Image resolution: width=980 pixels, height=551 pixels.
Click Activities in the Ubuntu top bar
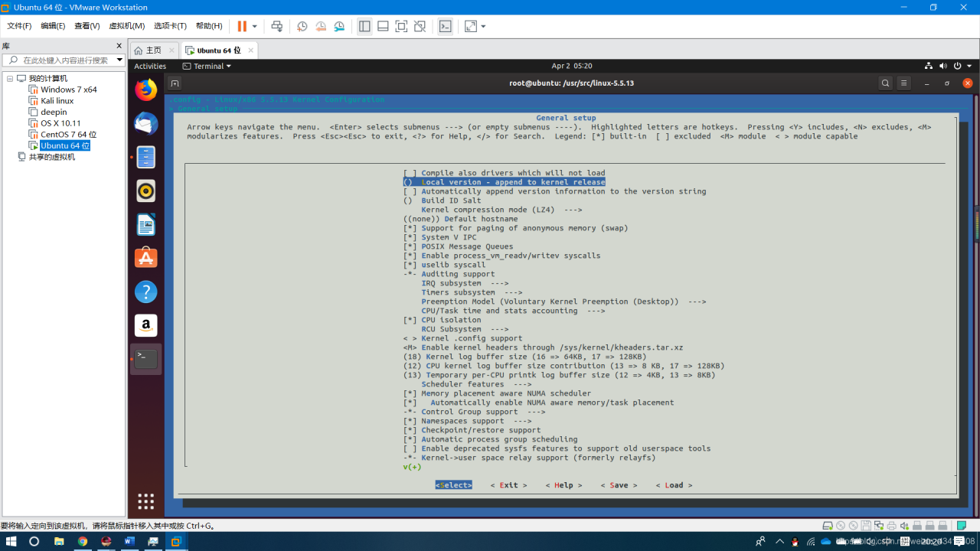pyautogui.click(x=150, y=67)
